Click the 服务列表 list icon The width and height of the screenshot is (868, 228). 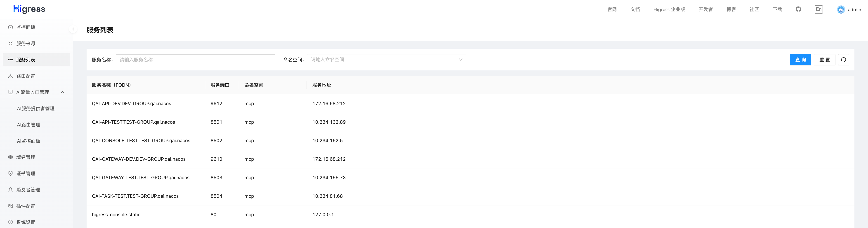(x=10, y=60)
